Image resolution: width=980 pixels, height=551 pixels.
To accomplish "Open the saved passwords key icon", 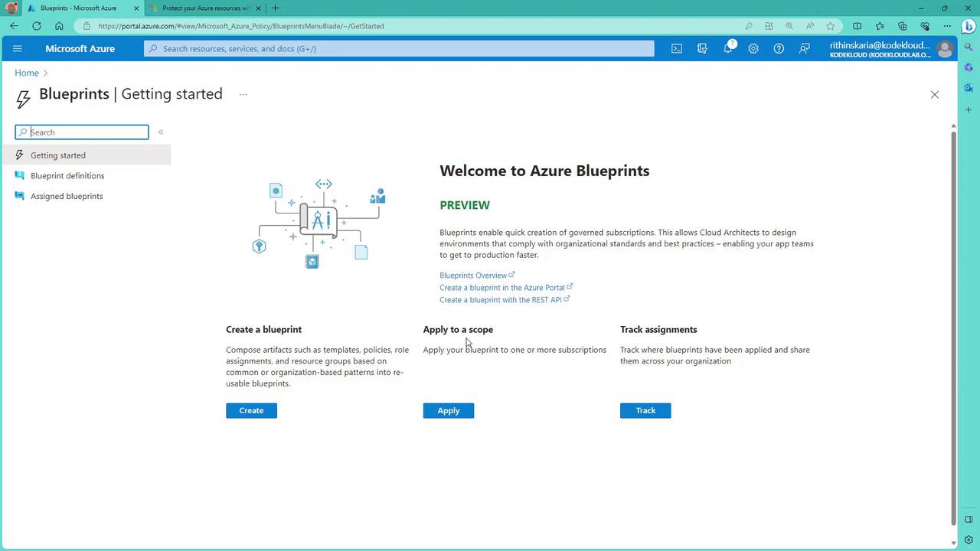I will point(749,26).
